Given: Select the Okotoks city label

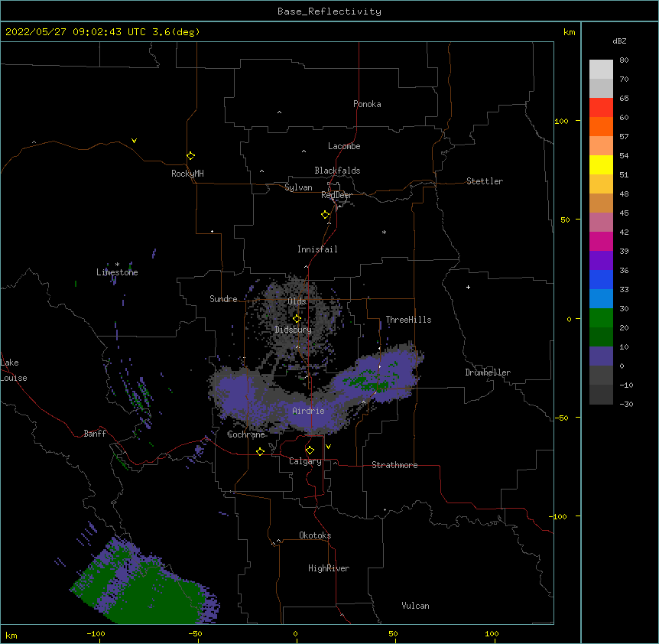Looking at the screenshot, I should [x=315, y=535].
